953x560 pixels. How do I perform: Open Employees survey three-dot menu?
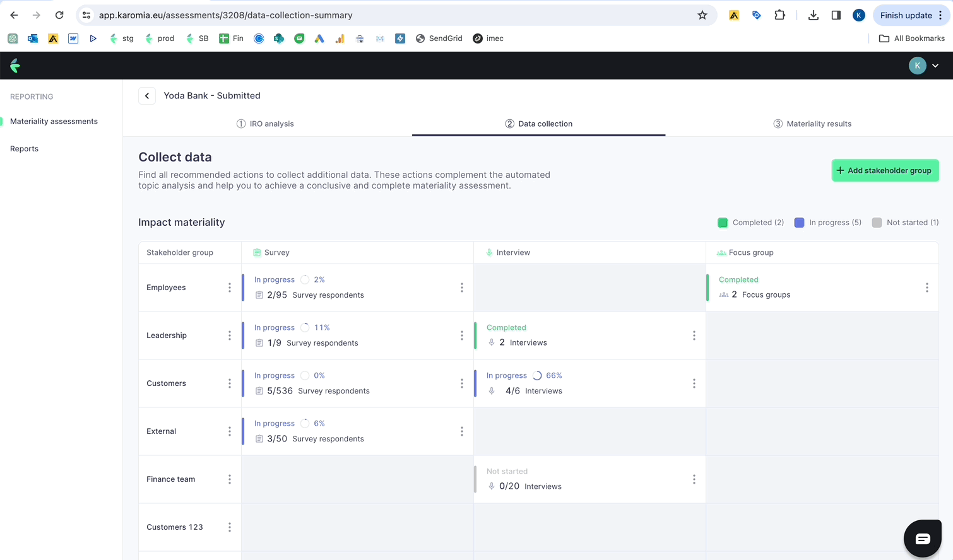pyautogui.click(x=462, y=288)
